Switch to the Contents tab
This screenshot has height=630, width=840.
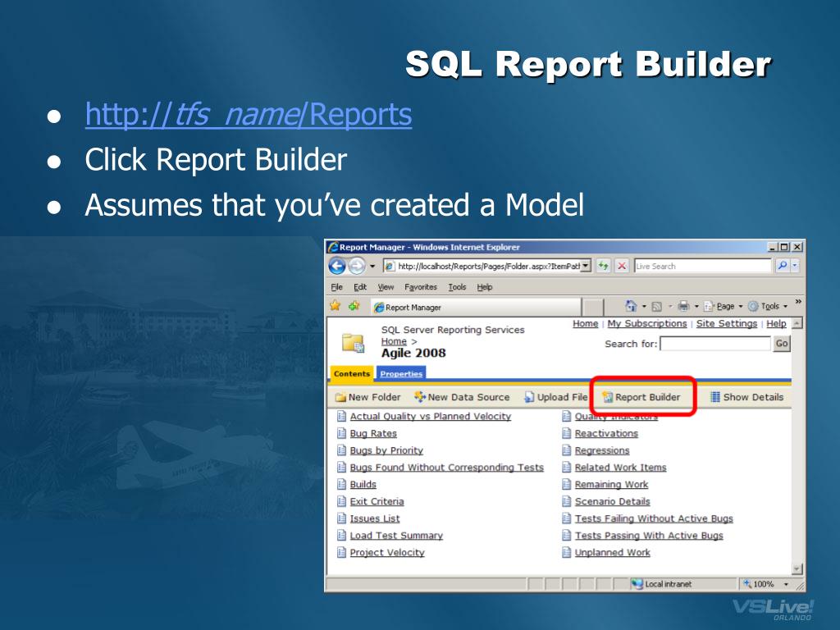click(x=351, y=373)
